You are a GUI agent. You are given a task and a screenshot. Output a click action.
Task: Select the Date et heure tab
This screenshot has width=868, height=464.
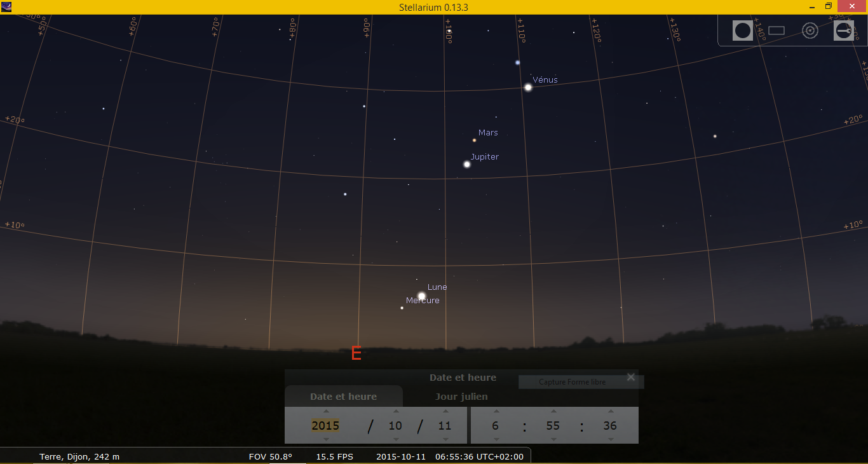[x=343, y=397]
